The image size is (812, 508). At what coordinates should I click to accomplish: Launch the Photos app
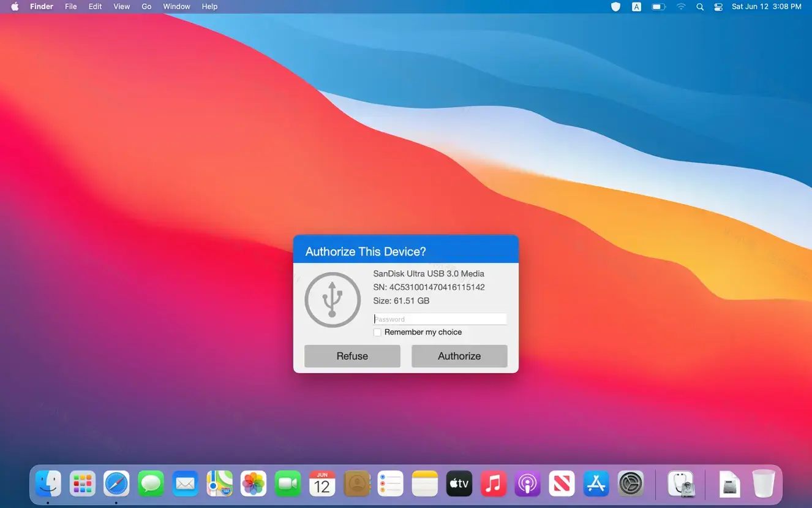tap(254, 483)
